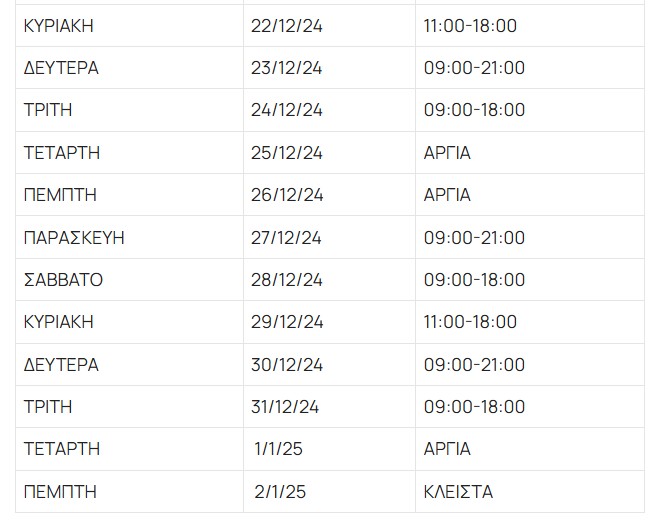646x519 pixels.
Task: Select the 09:00-18:00 hours for 28/12/24
Action: pyautogui.click(x=474, y=280)
